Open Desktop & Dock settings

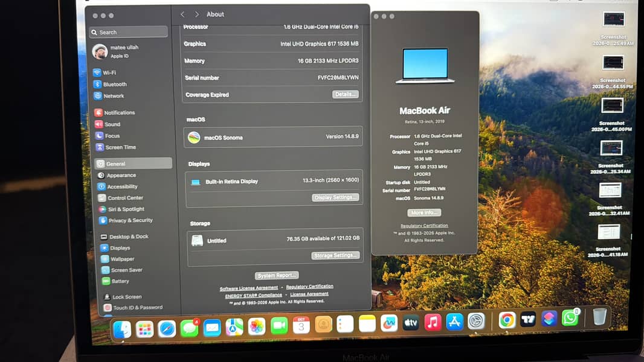point(124,237)
